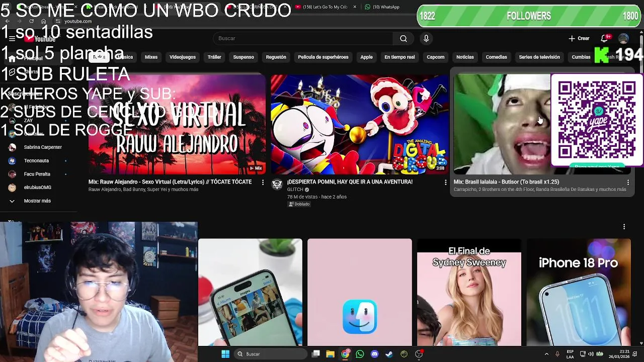The height and width of the screenshot is (362, 644).
Task: Open Steam from the taskbar
Action: click(x=389, y=354)
